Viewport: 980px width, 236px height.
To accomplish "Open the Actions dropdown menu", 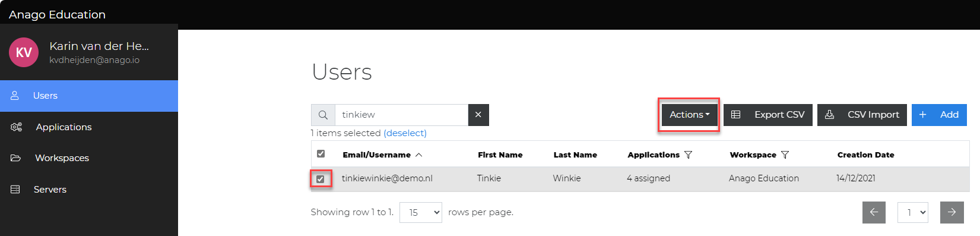I will [x=689, y=115].
